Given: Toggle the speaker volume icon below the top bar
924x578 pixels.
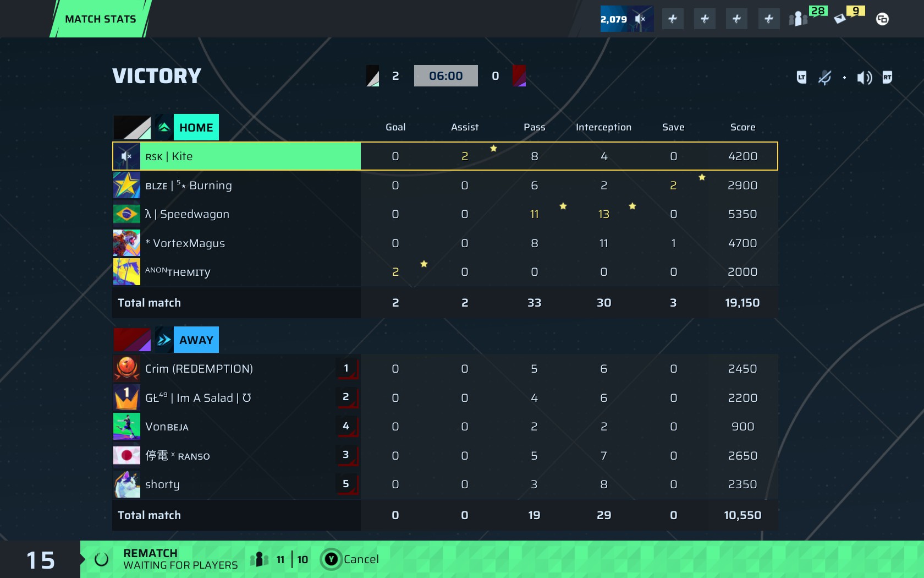Looking at the screenshot, I should tap(865, 78).
